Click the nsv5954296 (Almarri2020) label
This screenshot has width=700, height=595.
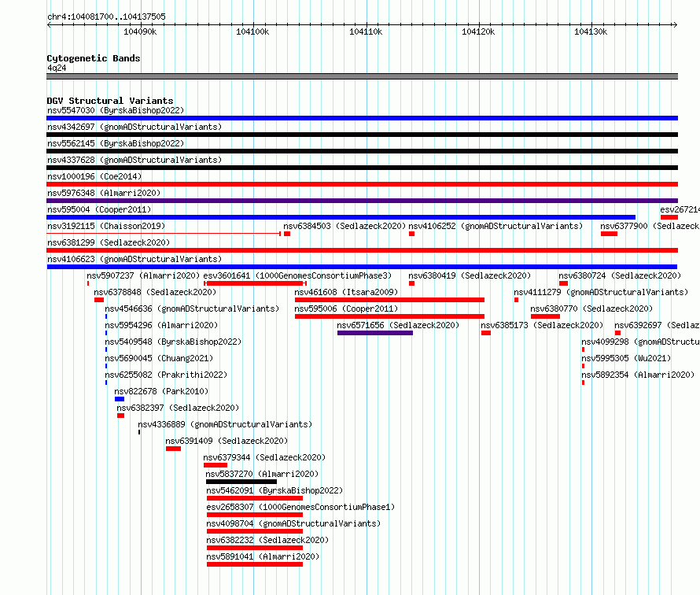pyautogui.click(x=161, y=325)
